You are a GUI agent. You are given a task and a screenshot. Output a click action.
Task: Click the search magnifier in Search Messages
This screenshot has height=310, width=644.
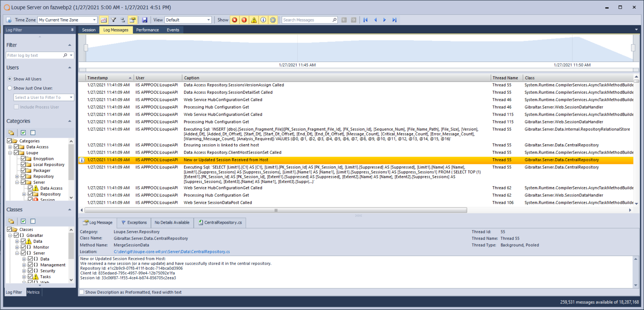point(334,20)
